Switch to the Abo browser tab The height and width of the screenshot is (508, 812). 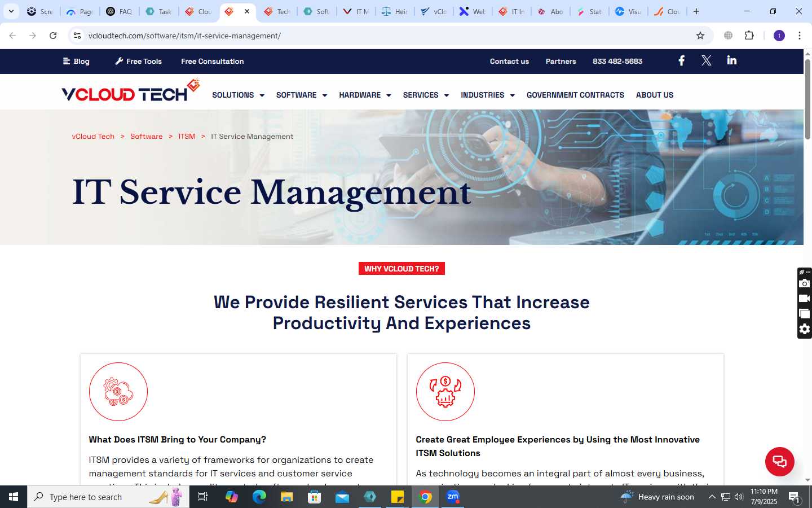(x=550, y=11)
